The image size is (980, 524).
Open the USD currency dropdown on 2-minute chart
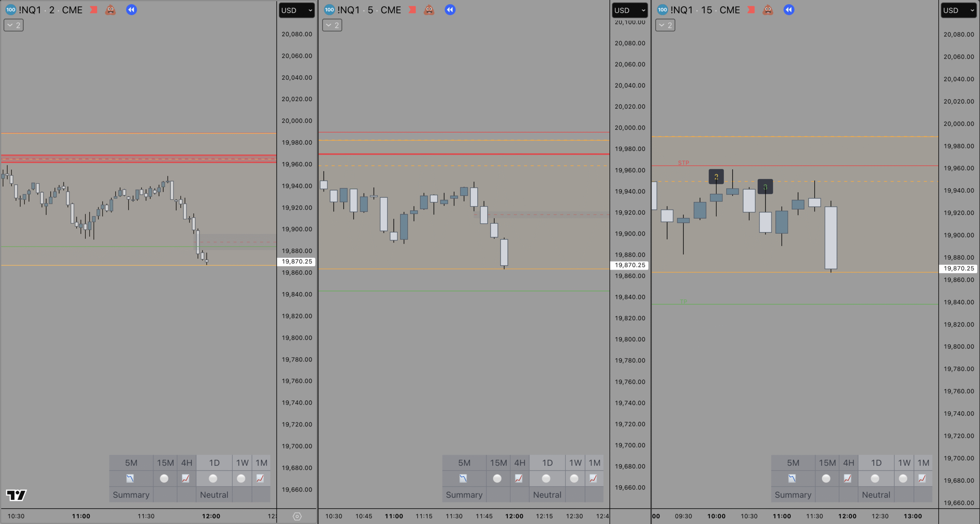tap(297, 10)
